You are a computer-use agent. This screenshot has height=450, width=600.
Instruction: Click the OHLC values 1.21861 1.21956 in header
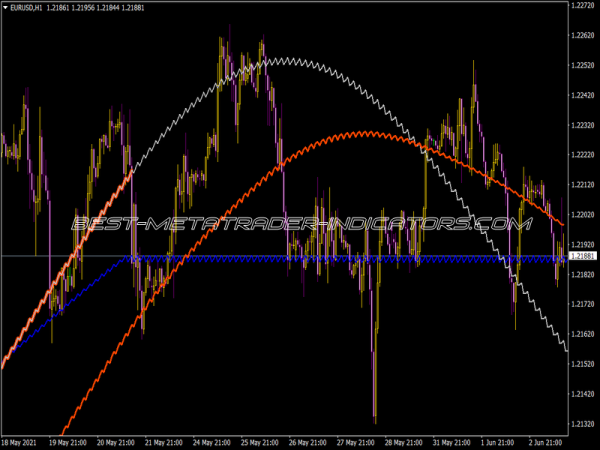tap(70, 8)
